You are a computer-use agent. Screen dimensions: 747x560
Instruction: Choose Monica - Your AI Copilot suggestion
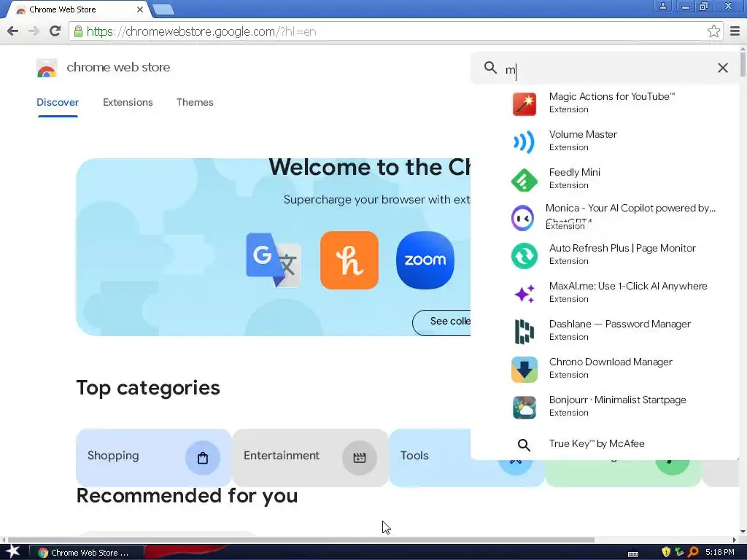coord(630,208)
